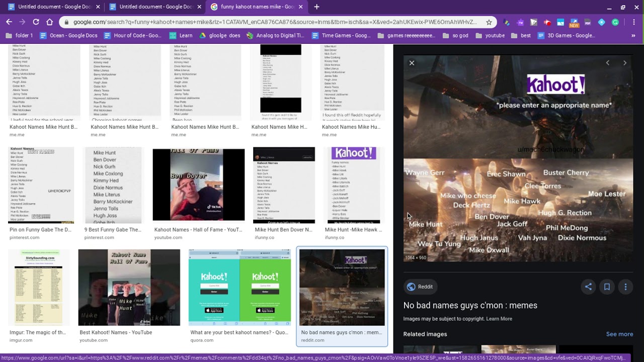Open a new tab with plus icon

click(x=316, y=7)
